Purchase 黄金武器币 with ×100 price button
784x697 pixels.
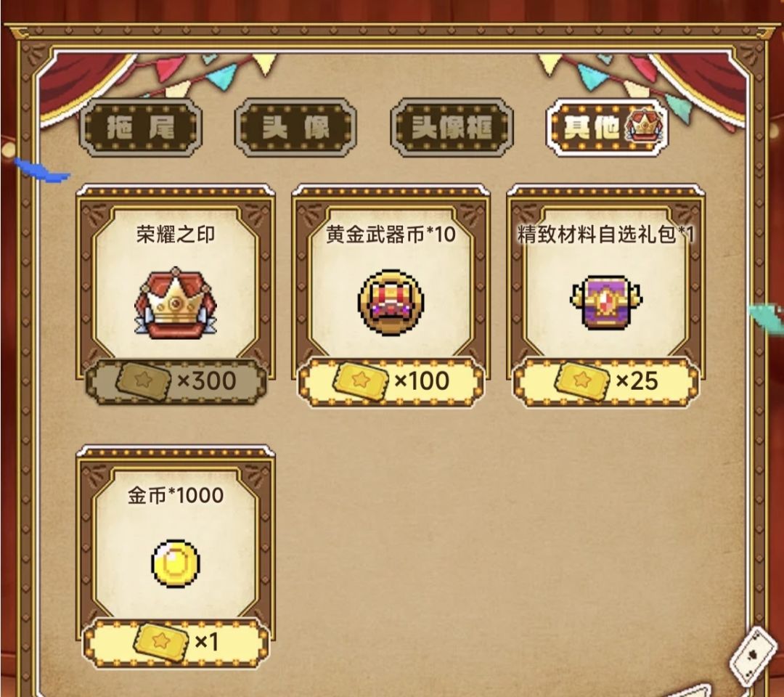[x=391, y=381]
